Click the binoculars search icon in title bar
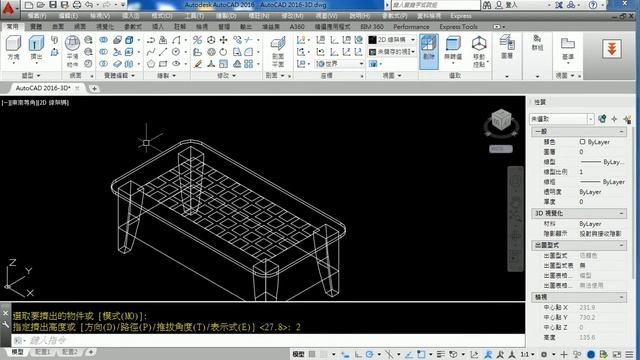This screenshot has width=640, height=360. (x=487, y=5)
